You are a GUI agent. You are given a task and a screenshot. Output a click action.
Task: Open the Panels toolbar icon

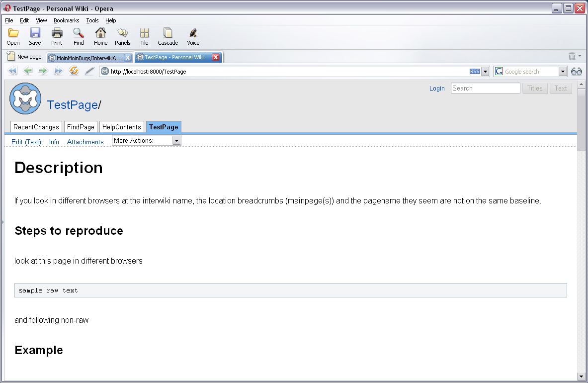pos(122,33)
